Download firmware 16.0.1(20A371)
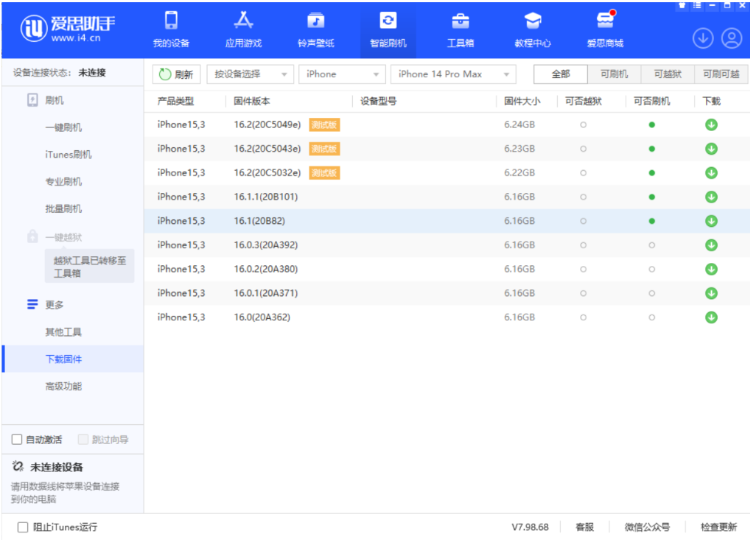 (711, 293)
